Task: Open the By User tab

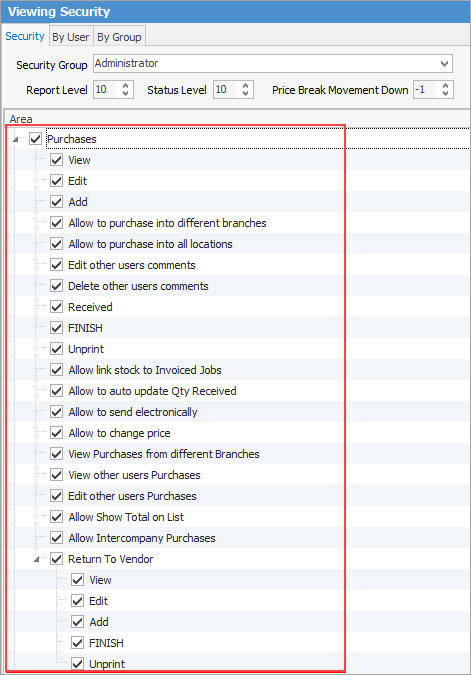Action: [71, 37]
